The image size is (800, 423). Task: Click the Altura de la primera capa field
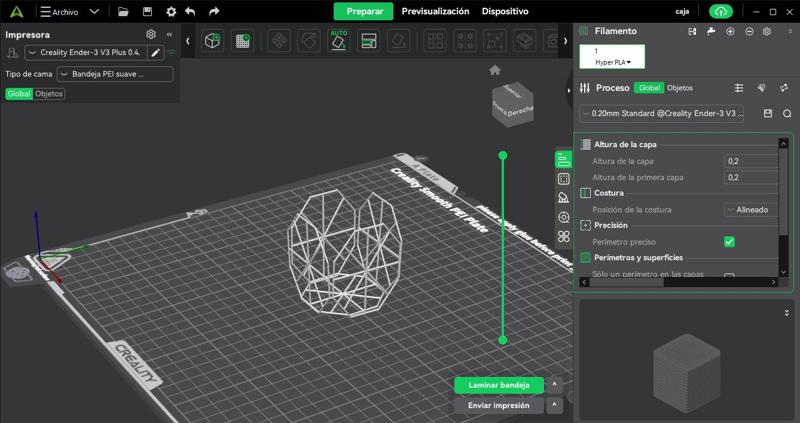[x=751, y=178]
